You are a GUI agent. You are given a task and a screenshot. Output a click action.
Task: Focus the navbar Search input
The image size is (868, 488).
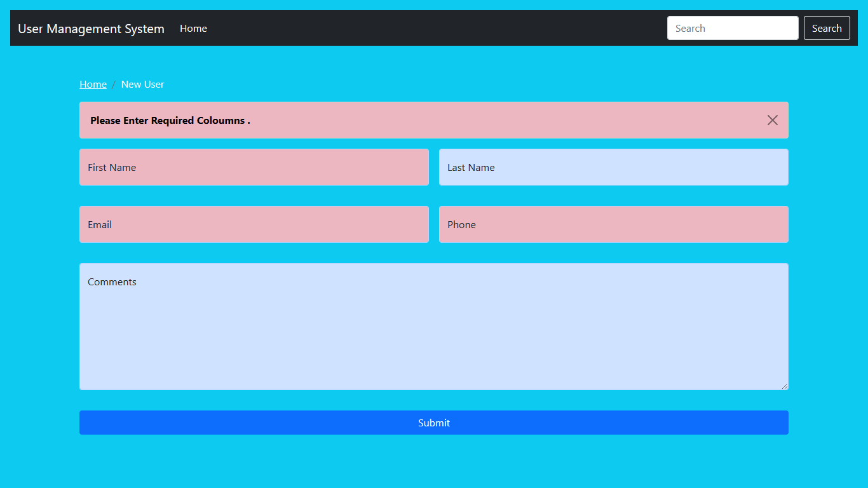(733, 28)
